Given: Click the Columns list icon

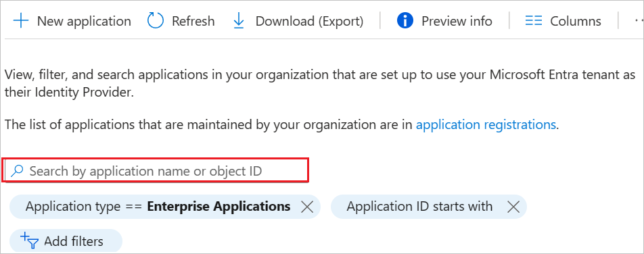Looking at the screenshot, I should 534,21.
